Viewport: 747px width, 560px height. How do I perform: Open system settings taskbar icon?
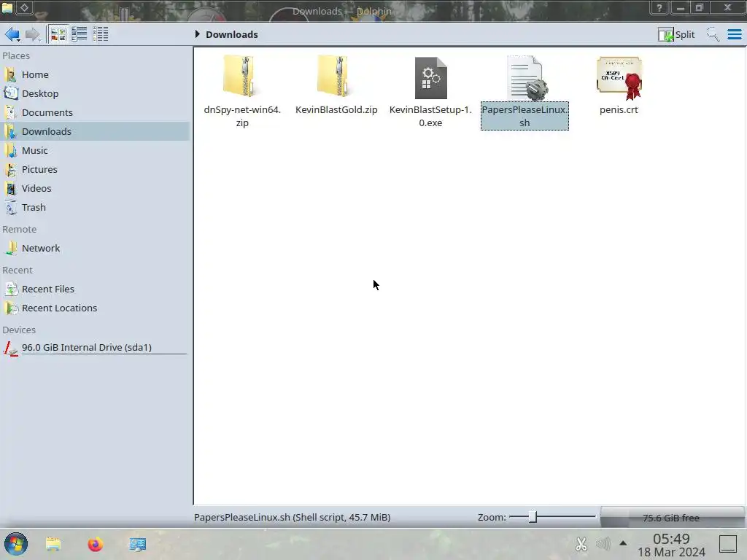tap(138, 544)
